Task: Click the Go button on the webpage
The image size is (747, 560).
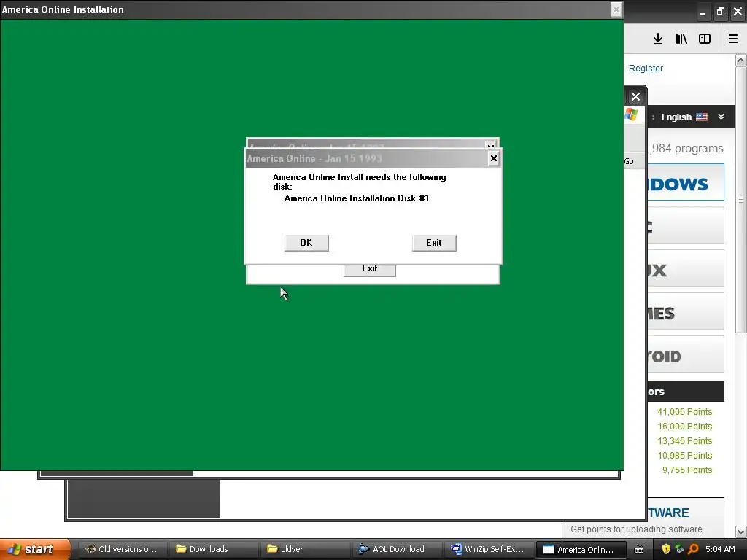Action: tap(629, 161)
